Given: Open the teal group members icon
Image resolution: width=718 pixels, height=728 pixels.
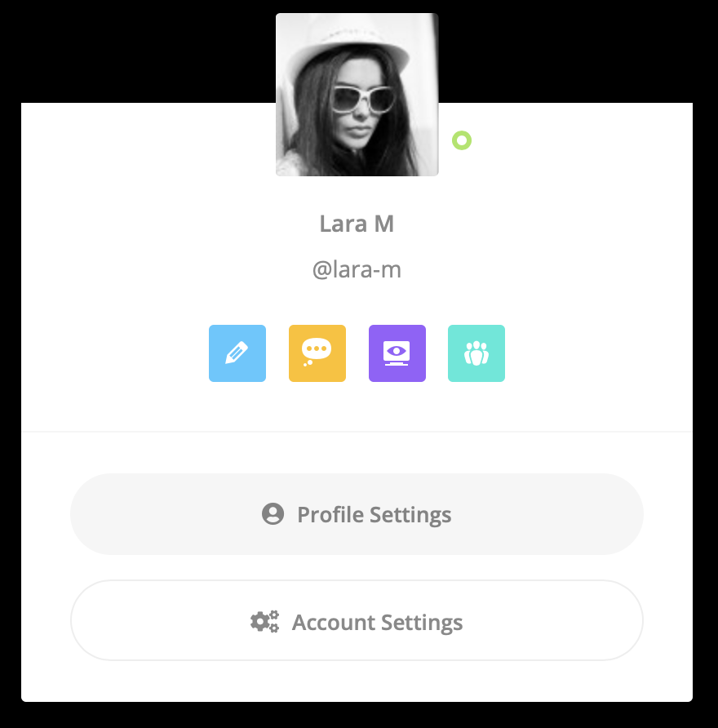Looking at the screenshot, I should pyautogui.click(x=476, y=353).
